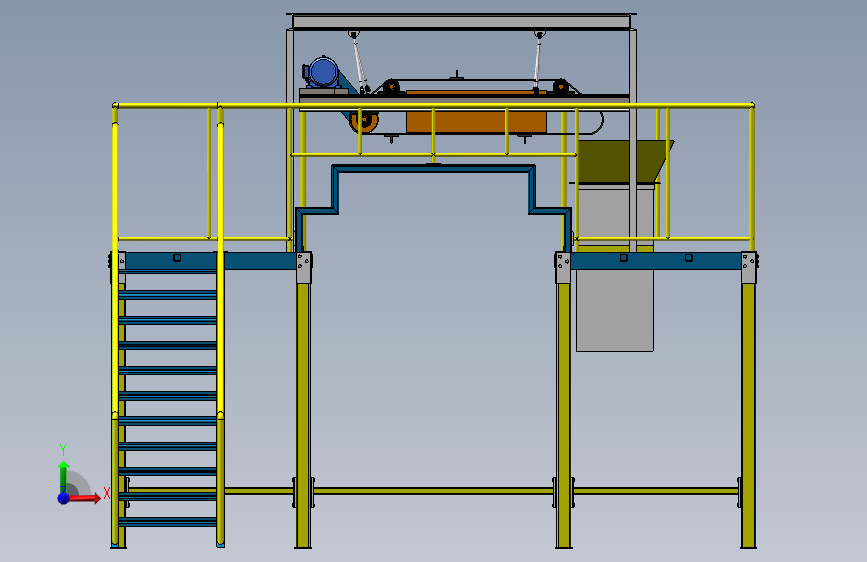Select the bottom step of the staircase
This screenshot has height=562, width=867.
pos(168,522)
